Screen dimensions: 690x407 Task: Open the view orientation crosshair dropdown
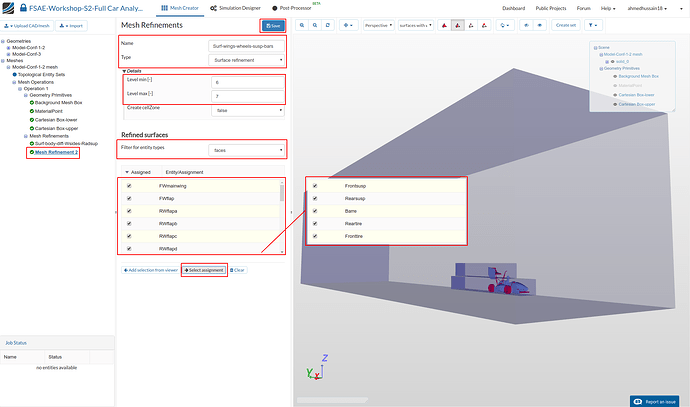click(x=348, y=26)
